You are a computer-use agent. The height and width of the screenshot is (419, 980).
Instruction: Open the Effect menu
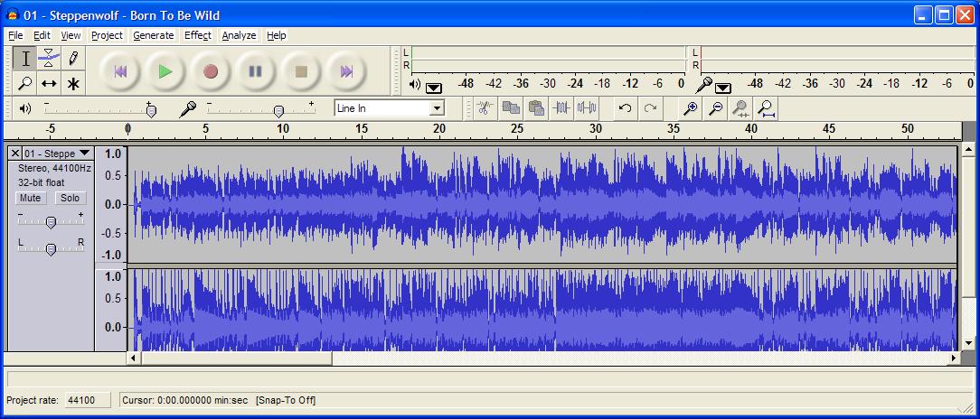tap(197, 35)
